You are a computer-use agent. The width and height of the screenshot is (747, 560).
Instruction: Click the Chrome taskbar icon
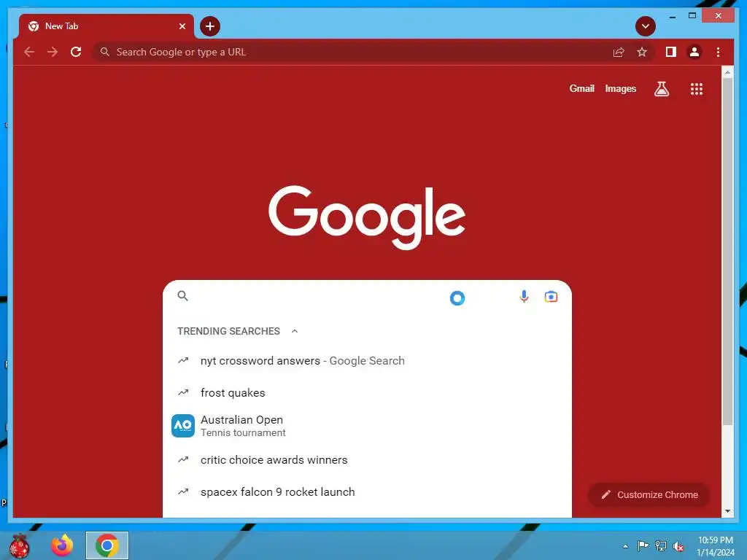(x=107, y=545)
